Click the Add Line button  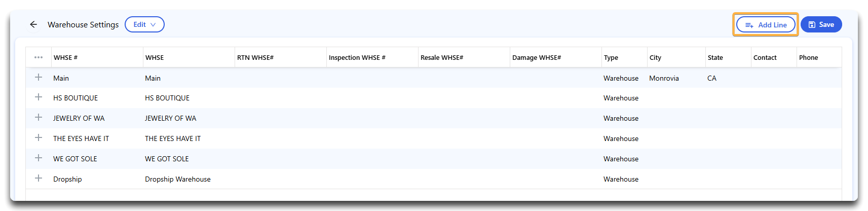(x=766, y=24)
